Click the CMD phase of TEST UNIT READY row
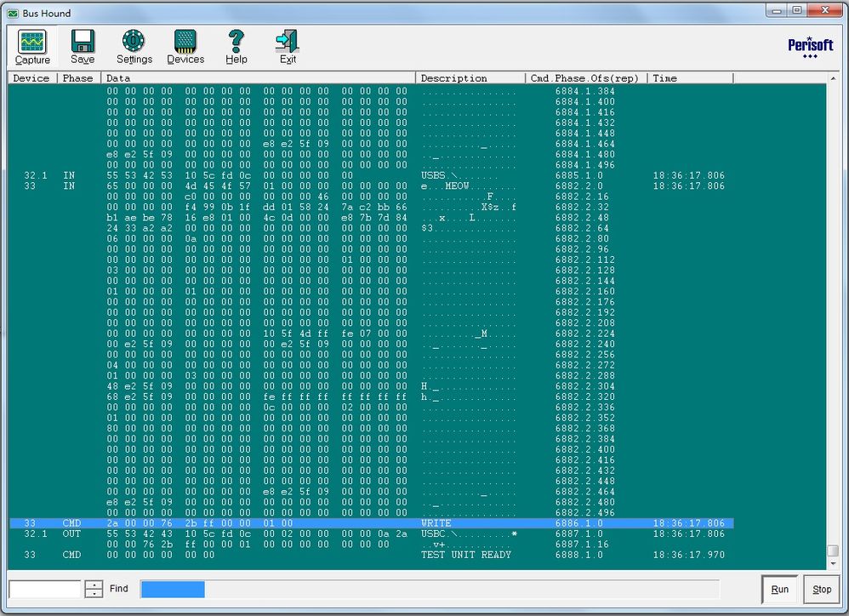 pos(71,555)
